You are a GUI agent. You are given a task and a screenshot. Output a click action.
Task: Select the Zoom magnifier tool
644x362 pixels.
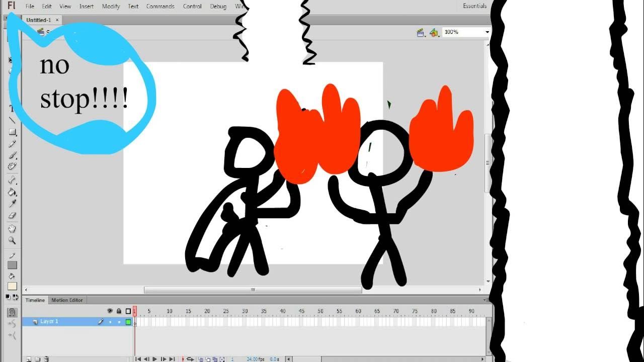[x=12, y=240]
